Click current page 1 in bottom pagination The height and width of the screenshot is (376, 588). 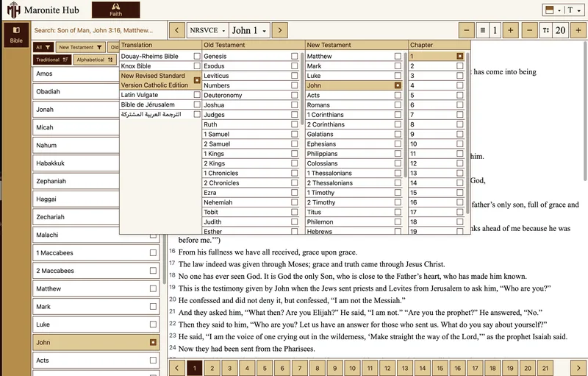click(195, 368)
